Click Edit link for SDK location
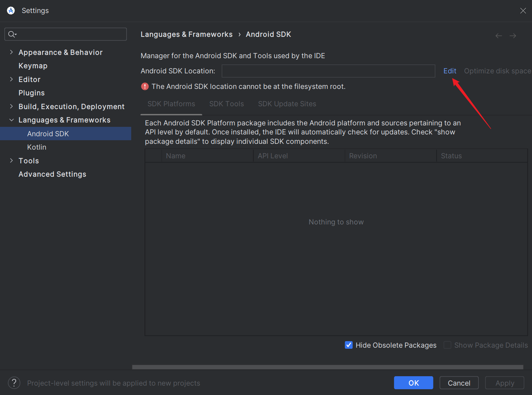Screen dimensions: 532x395 tap(450, 71)
